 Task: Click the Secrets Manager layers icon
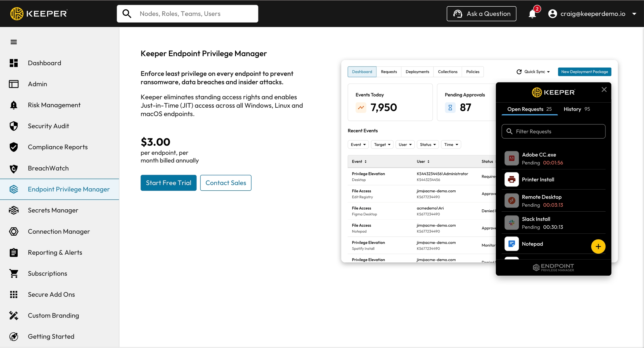coord(13,210)
